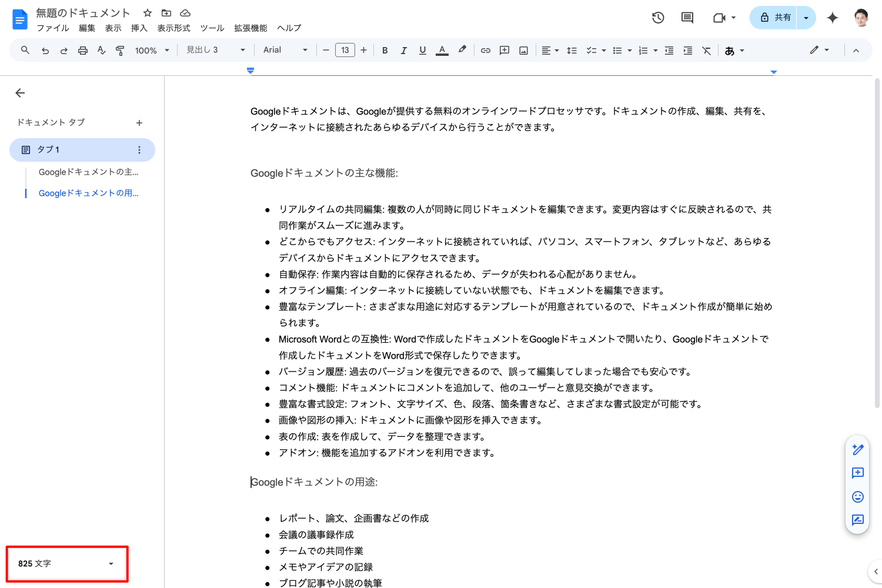Image resolution: width=882 pixels, height=588 pixels.
Task: Open the ファイル menu
Action: 53,28
